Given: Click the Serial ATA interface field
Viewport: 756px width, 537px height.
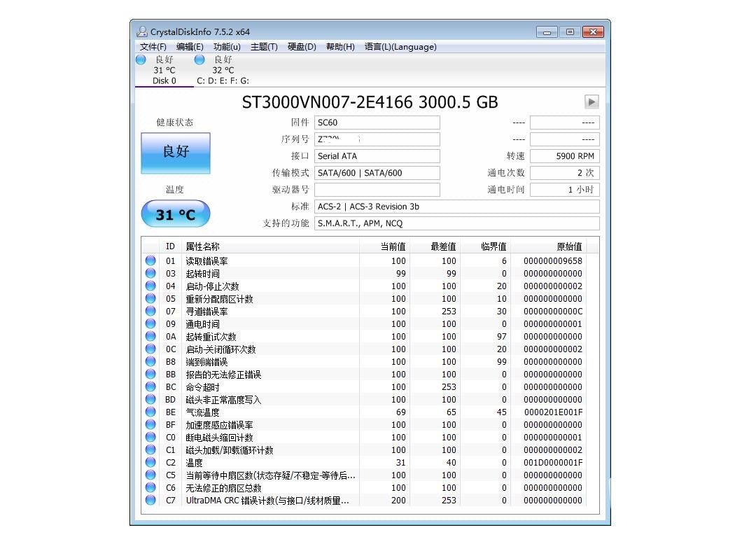Looking at the screenshot, I should pyautogui.click(x=377, y=156).
